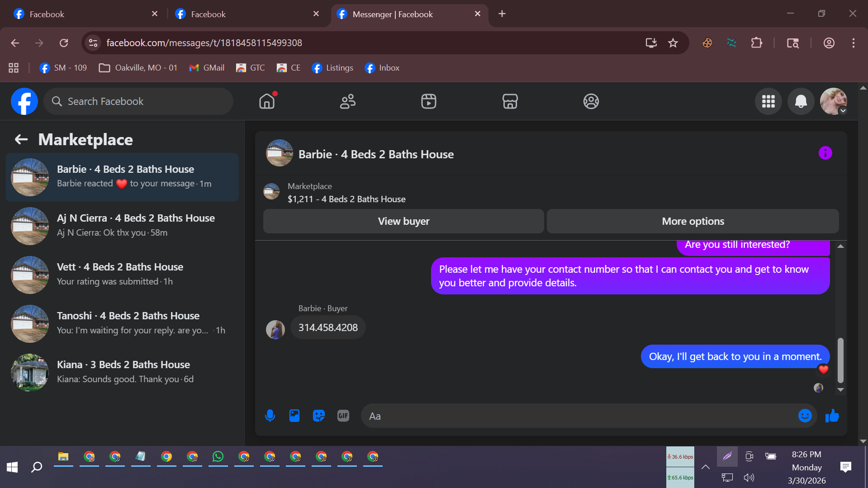Open the Groups icon in top navigation
Image resolution: width=868 pixels, height=488 pixels.
[x=591, y=101]
